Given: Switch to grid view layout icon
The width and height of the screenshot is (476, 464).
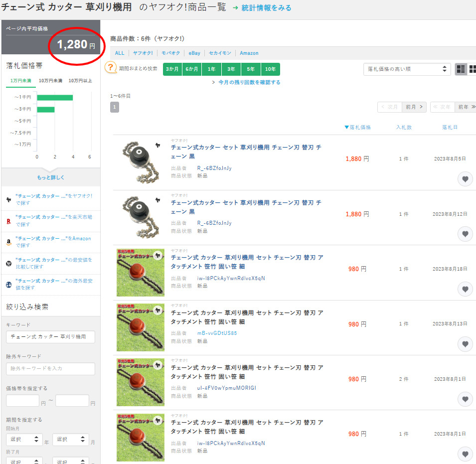Looking at the screenshot, I should [461, 69].
